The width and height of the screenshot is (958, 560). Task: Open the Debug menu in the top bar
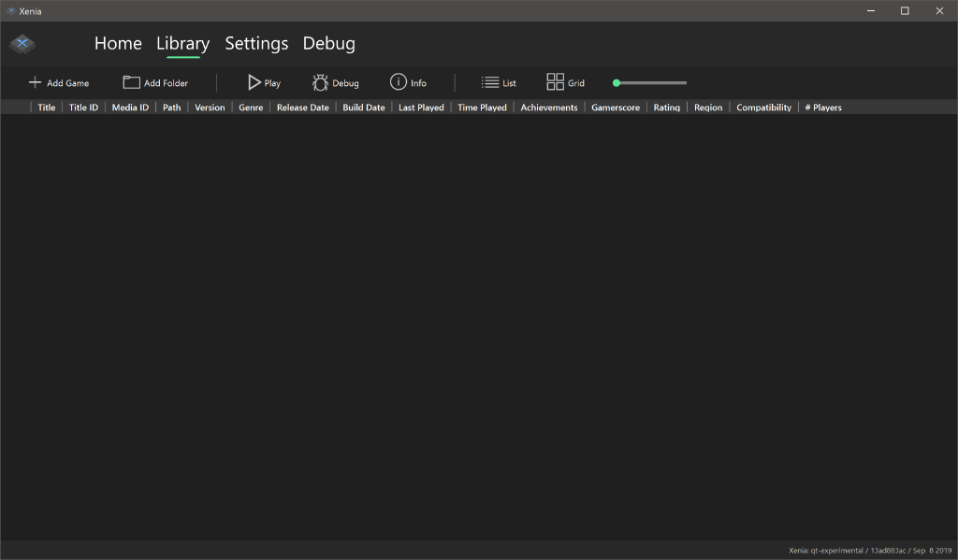[328, 43]
